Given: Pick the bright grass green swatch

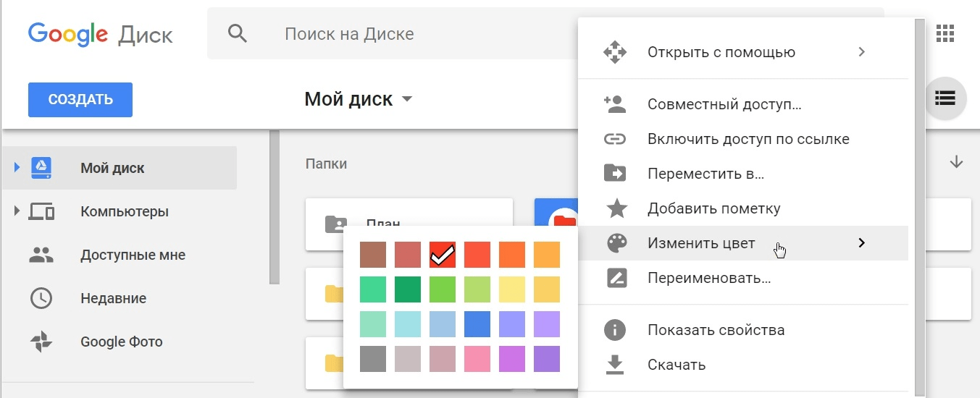Looking at the screenshot, I should 443,289.
